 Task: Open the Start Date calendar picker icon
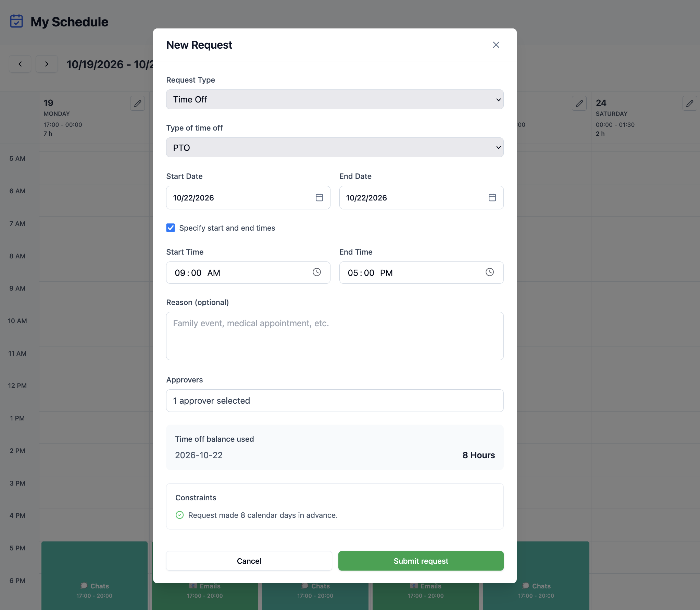pos(319,197)
